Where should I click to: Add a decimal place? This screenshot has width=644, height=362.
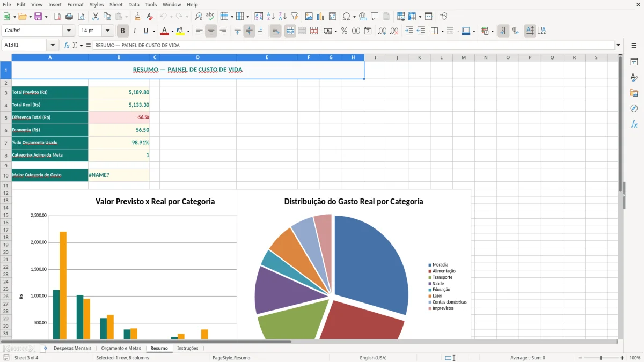coord(382,31)
